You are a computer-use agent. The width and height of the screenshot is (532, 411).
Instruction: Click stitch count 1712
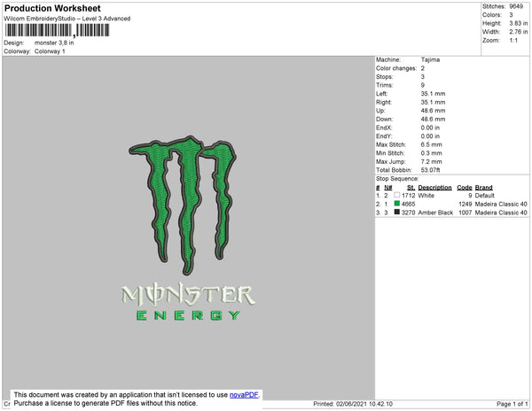coord(408,196)
